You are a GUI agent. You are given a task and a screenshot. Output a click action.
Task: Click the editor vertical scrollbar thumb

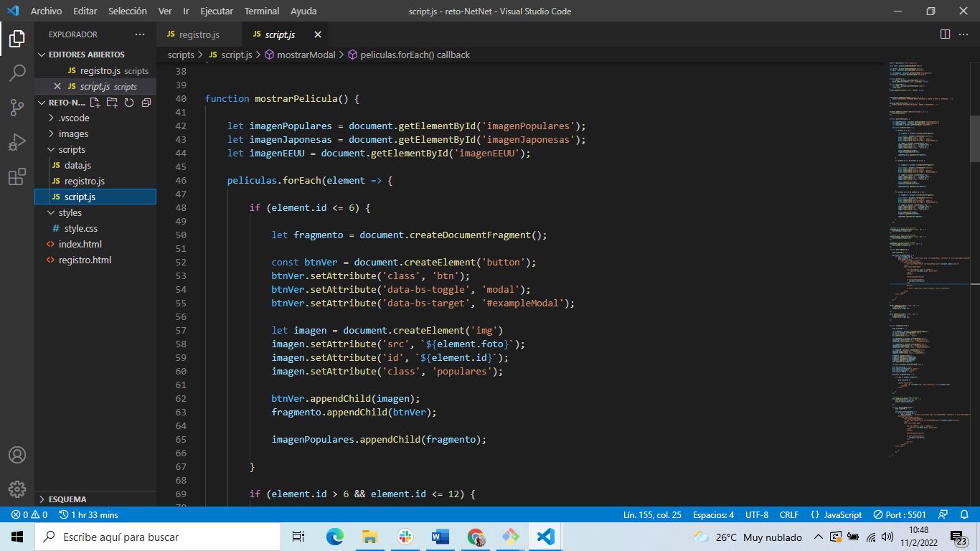975,138
